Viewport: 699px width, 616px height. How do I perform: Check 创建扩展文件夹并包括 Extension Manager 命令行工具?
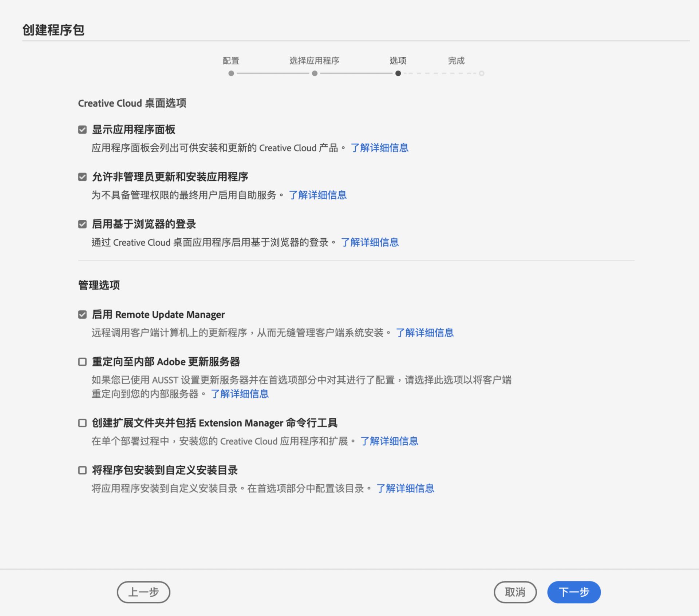(x=82, y=423)
